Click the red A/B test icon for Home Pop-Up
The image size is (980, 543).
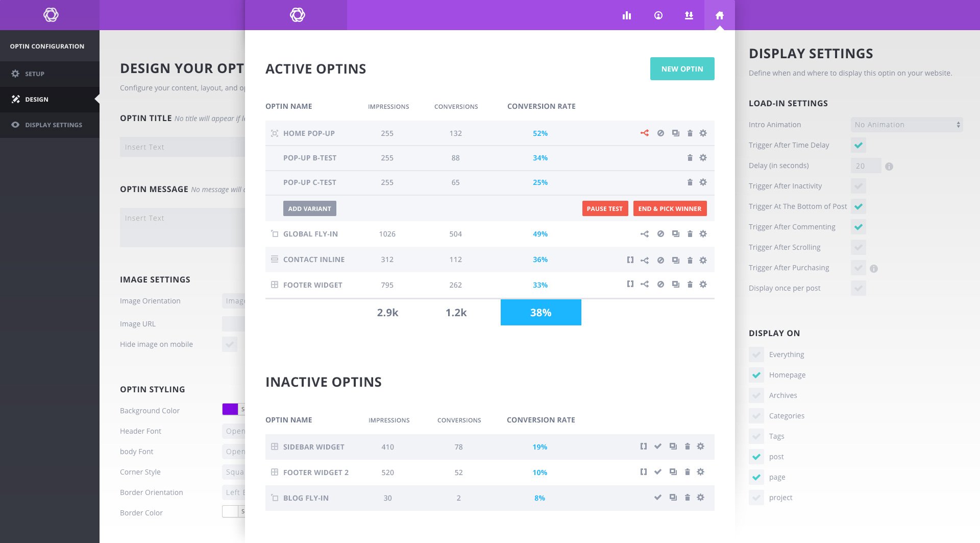645,133
